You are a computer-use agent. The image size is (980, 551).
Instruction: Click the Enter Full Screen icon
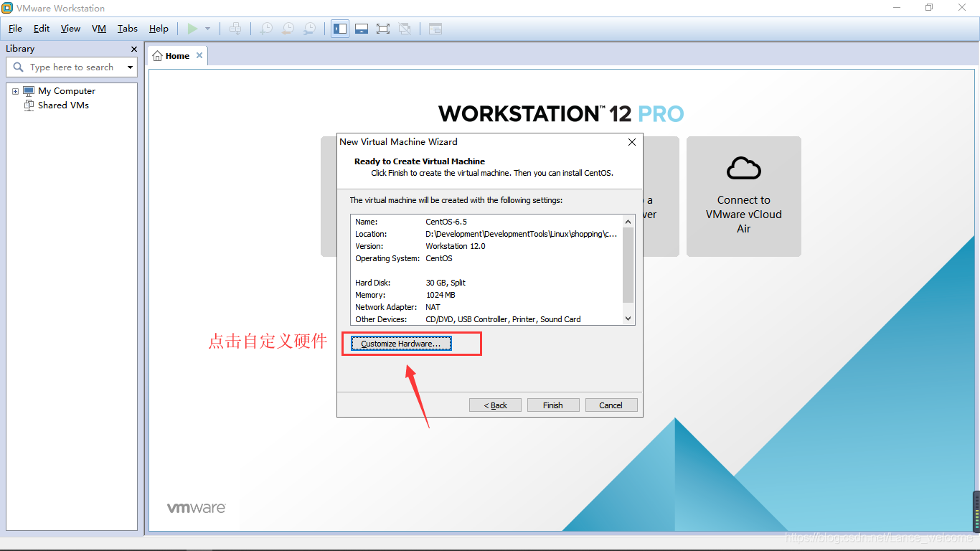point(383,29)
